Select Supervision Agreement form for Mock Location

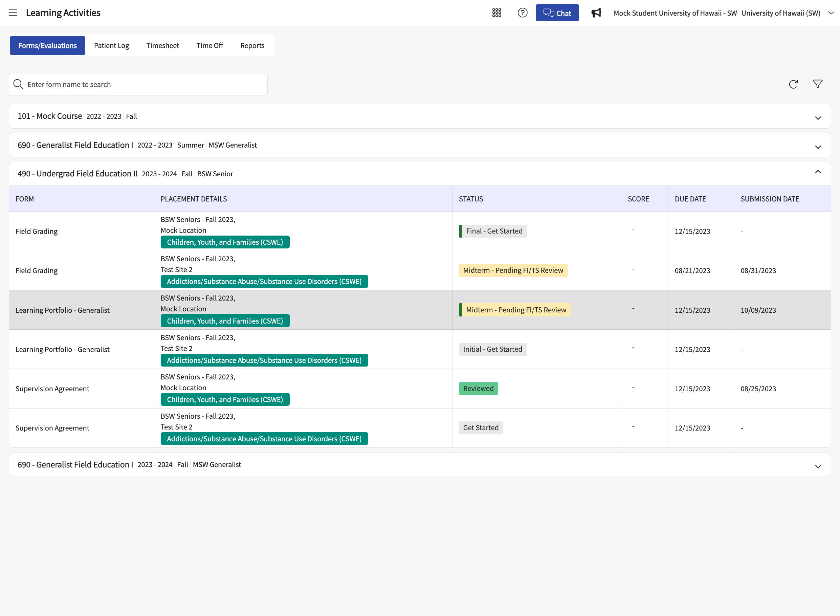point(52,389)
